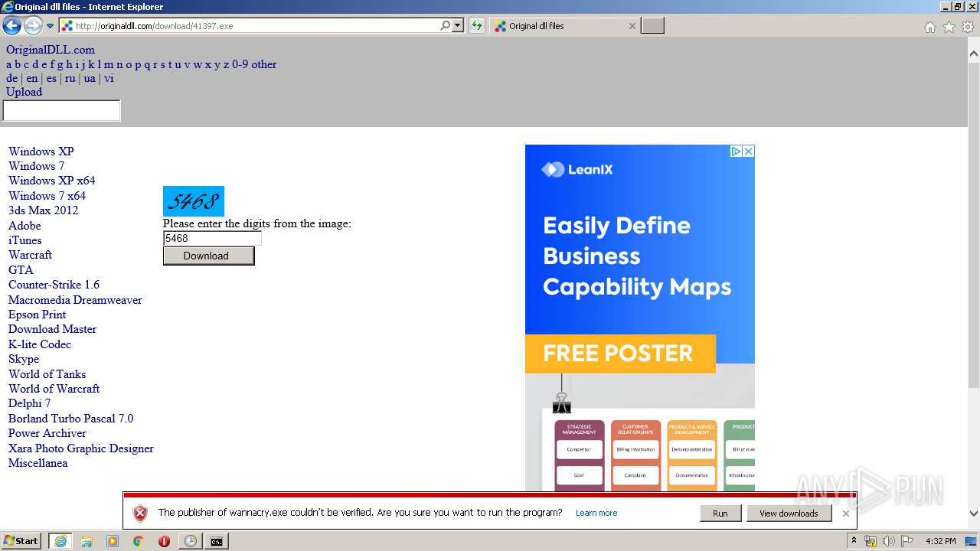Open the '0-9' index link

click(240, 64)
